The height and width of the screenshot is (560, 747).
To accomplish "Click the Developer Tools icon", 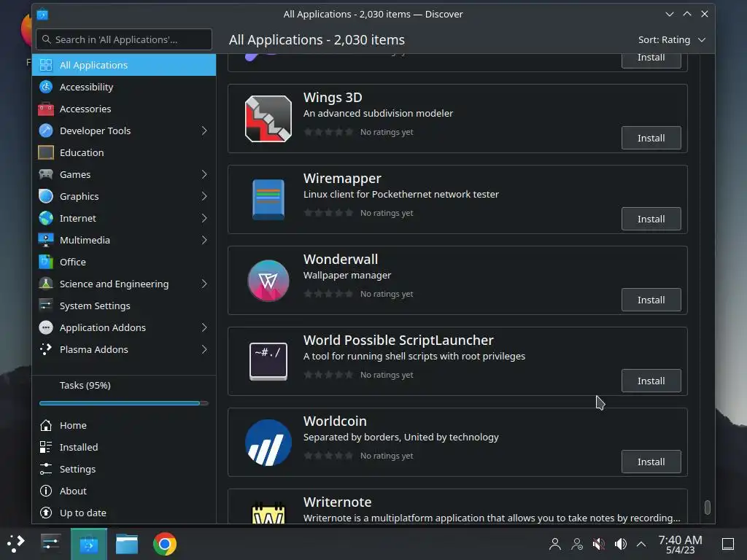I will click(46, 131).
